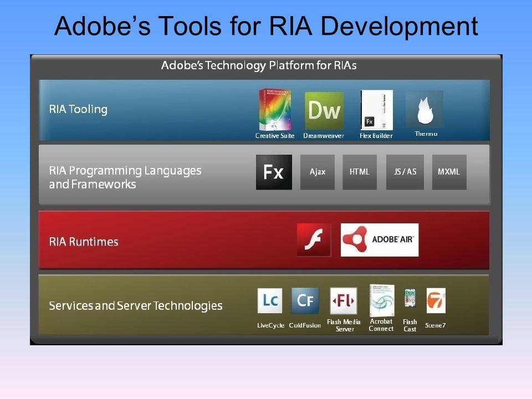This screenshot has width=532, height=399.
Task: Select the JS / AS tile
Action: [x=405, y=172]
